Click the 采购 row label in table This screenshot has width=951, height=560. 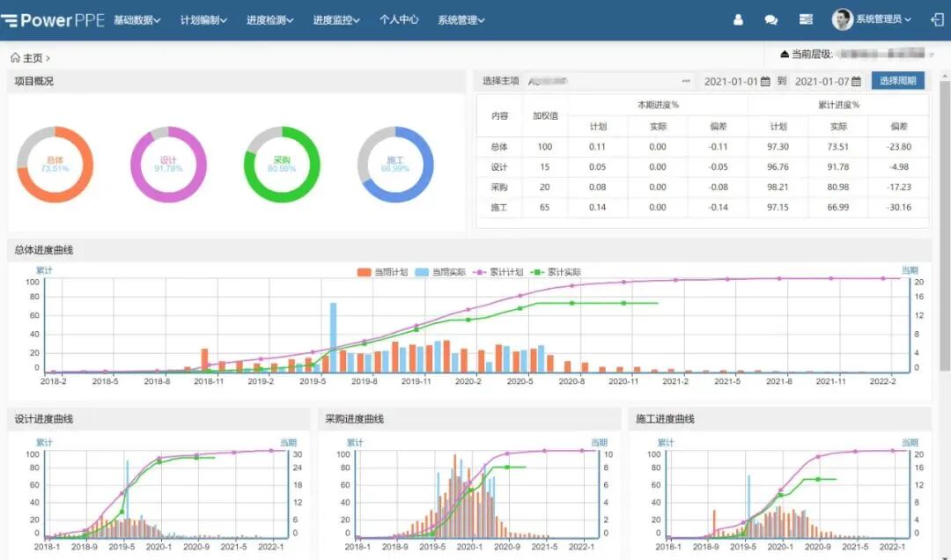click(x=499, y=187)
